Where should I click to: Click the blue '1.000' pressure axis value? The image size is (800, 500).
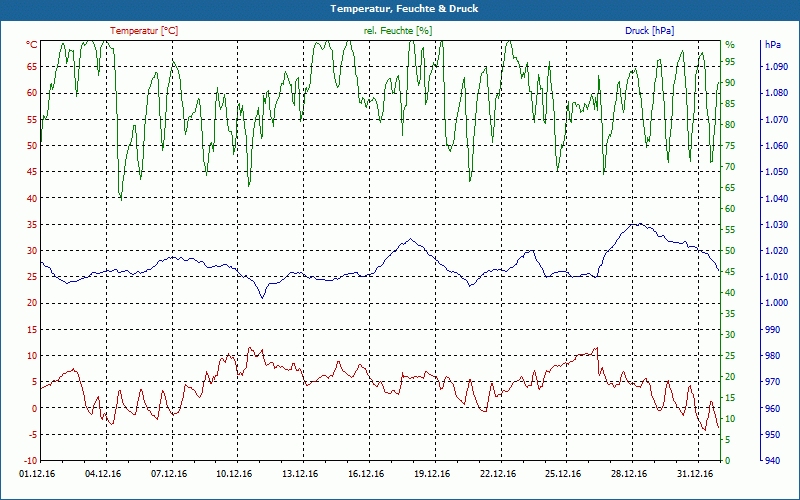tap(777, 303)
